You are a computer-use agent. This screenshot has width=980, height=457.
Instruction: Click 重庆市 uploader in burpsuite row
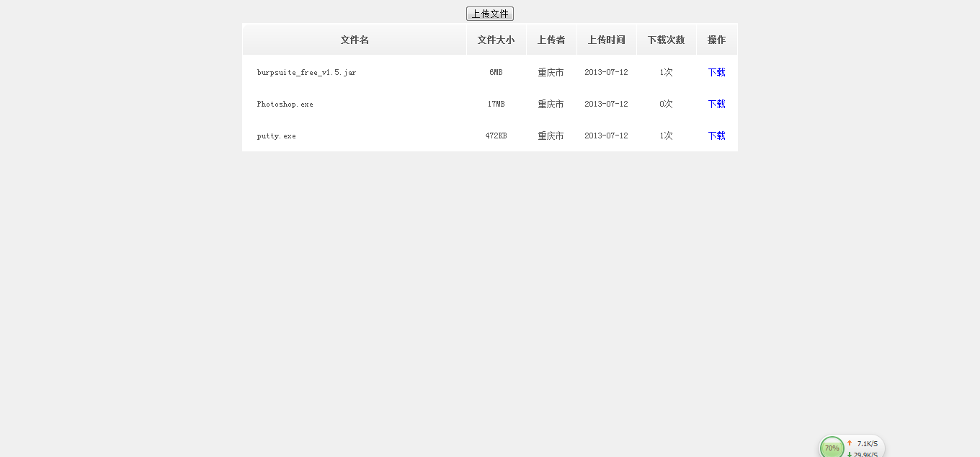pos(551,73)
